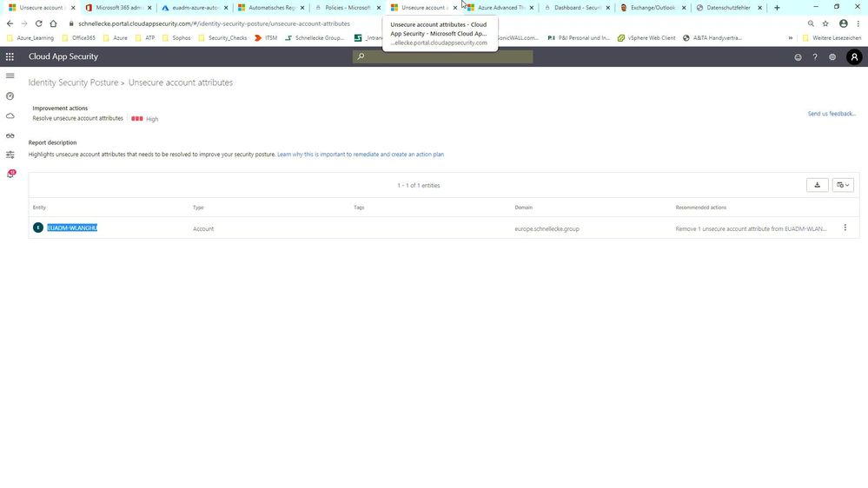Open the Office365 bookmark folder
Image resolution: width=868 pixels, height=488 pixels.
[x=78, y=38]
